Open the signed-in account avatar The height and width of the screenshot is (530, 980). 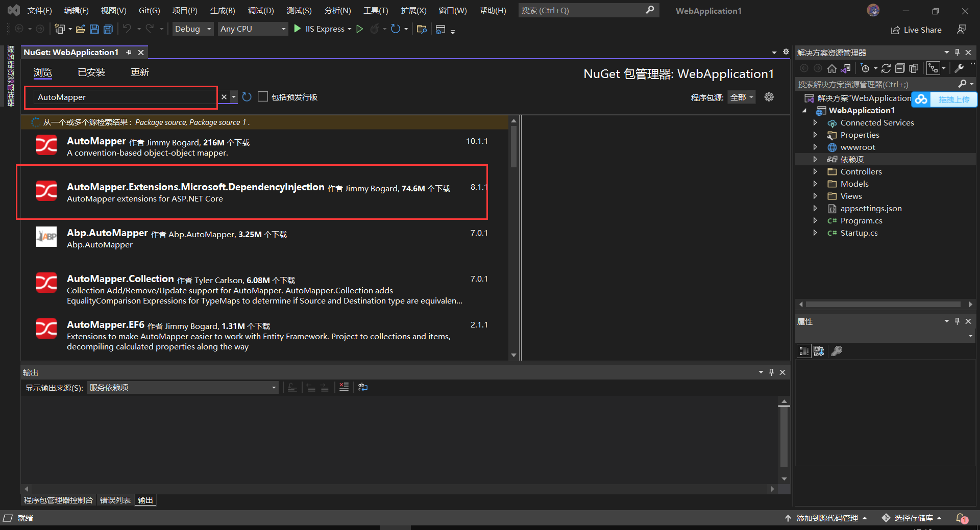873,10
